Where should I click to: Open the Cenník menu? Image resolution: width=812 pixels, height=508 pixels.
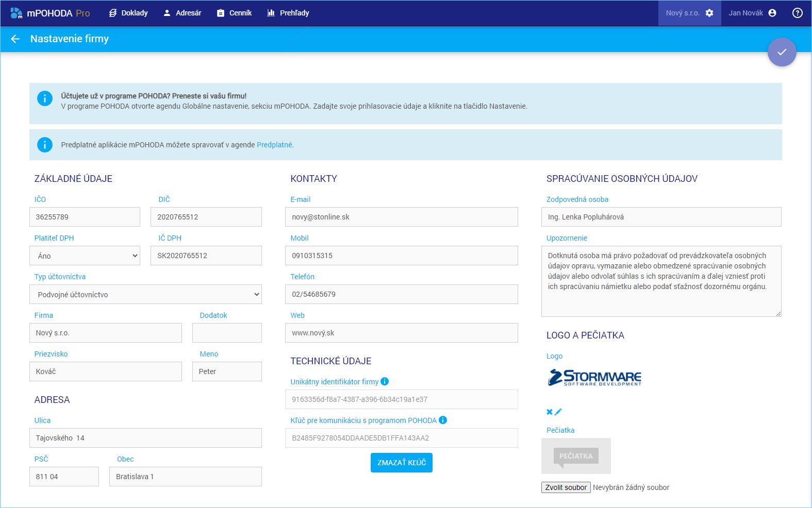click(234, 13)
